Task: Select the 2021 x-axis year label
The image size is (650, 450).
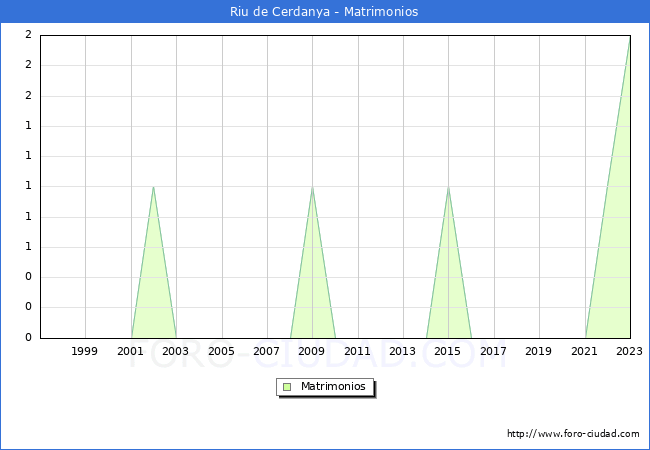Action: click(x=585, y=351)
